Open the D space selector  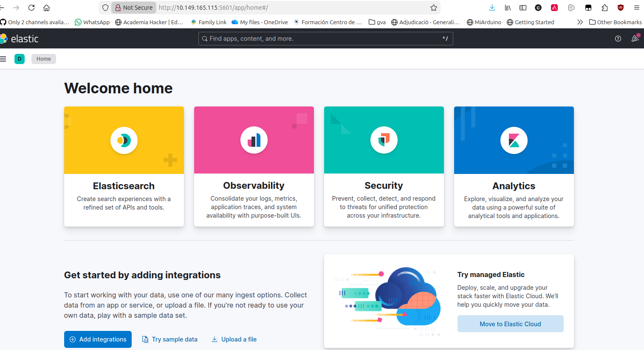pos(20,59)
